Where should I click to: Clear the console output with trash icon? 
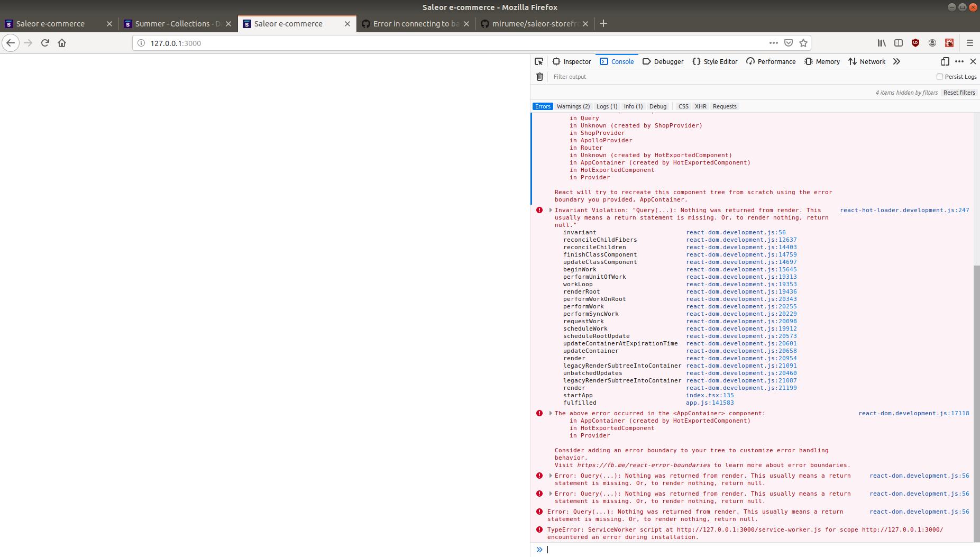pos(539,77)
